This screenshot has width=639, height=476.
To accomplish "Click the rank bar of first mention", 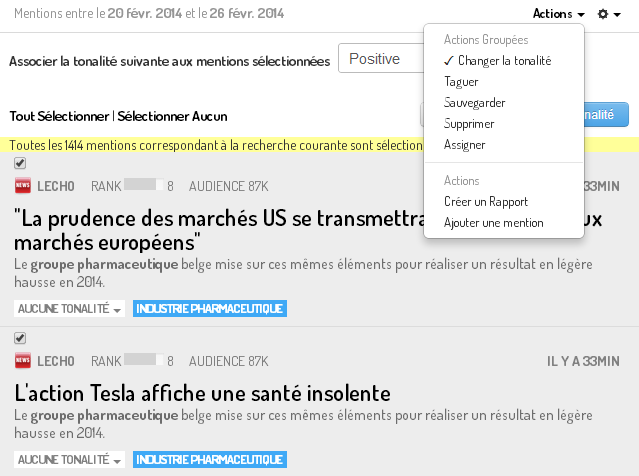I will pos(143,185).
